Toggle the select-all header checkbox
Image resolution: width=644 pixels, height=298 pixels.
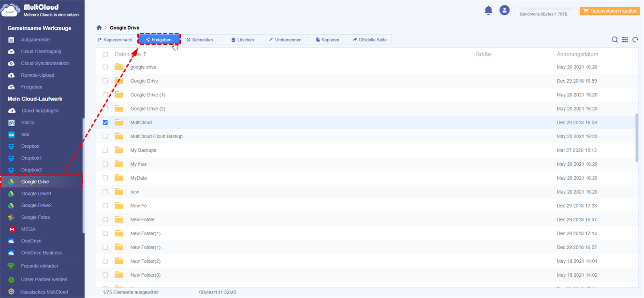(105, 55)
